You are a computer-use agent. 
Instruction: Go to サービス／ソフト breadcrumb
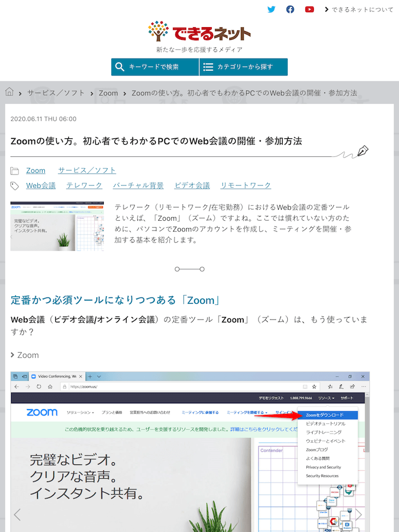click(56, 93)
